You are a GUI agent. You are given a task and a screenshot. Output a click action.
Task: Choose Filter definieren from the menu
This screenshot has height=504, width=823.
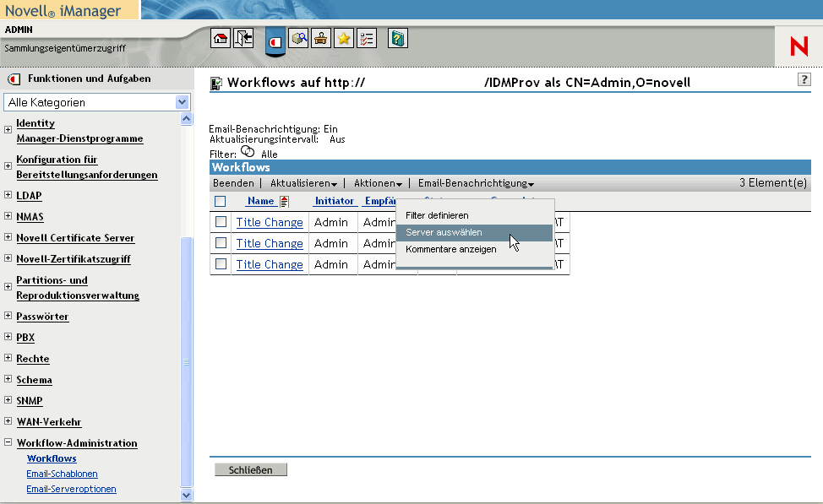click(x=475, y=215)
